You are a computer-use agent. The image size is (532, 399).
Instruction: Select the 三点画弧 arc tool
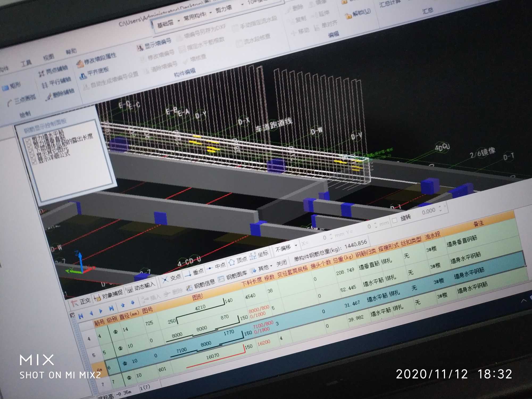(x=21, y=100)
